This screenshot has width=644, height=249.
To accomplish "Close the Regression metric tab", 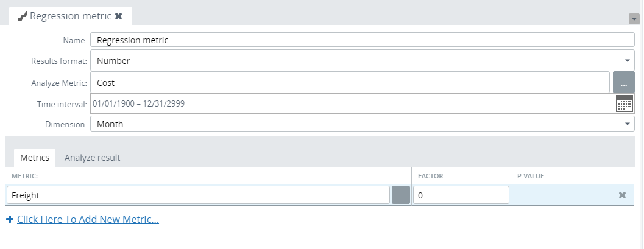I will [119, 16].
